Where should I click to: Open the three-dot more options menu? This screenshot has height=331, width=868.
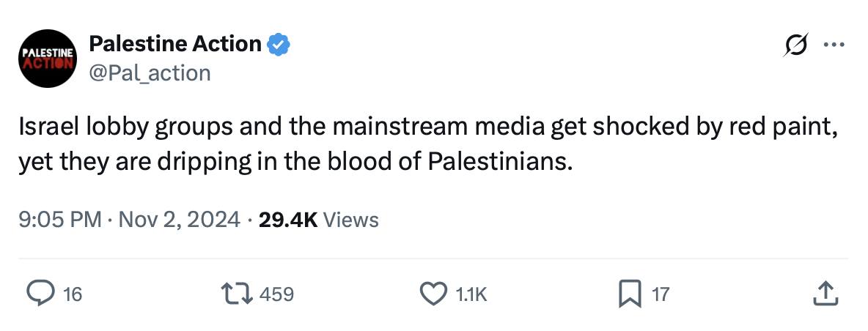[x=834, y=45]
